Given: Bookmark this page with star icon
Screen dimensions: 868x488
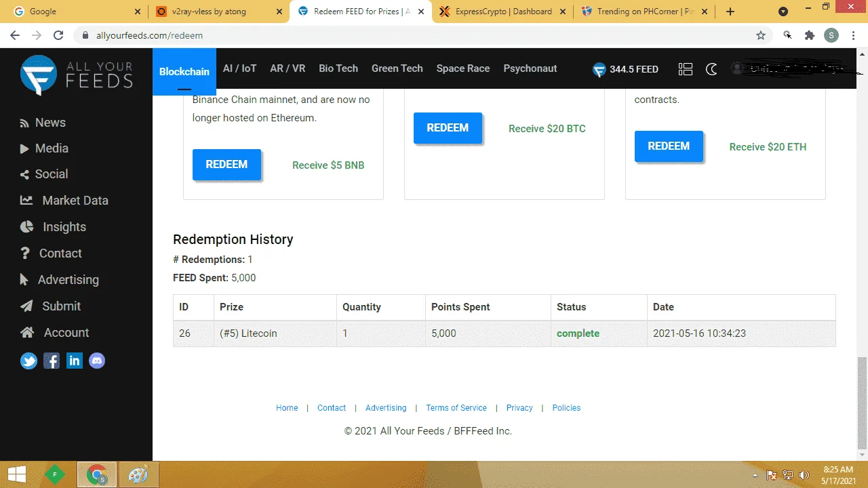Looking at the screenshot, I should pos(761,35).
